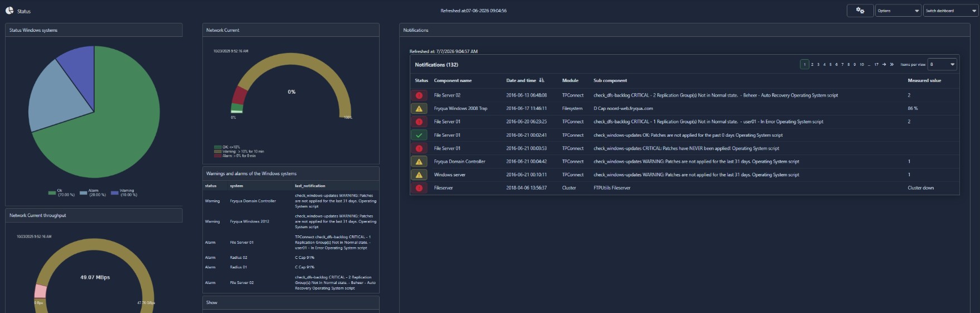Image resolution: width=980 pixels, height=313 pixels.
Task: Click warning icon for Windows server row
Action: point(419,175)
